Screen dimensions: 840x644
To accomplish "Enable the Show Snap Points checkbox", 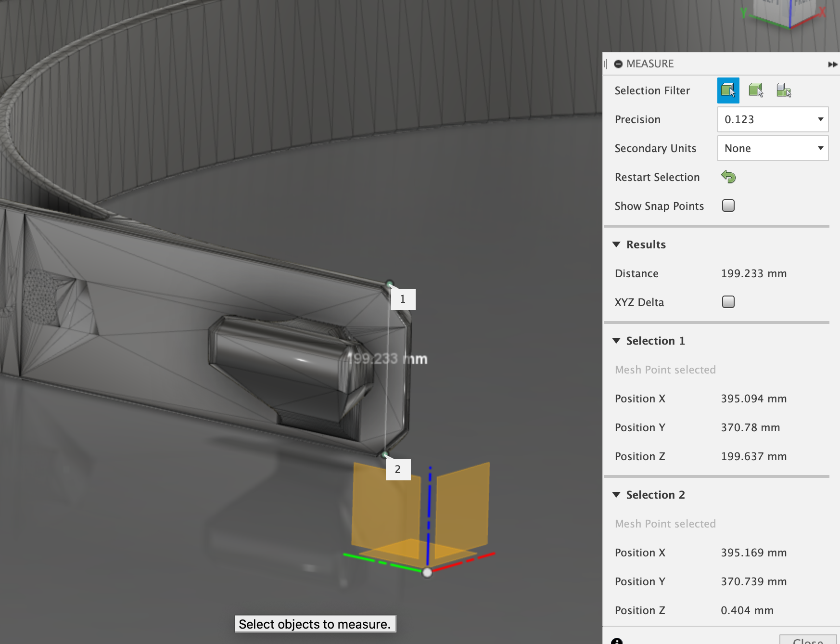I will click(728, 206).
